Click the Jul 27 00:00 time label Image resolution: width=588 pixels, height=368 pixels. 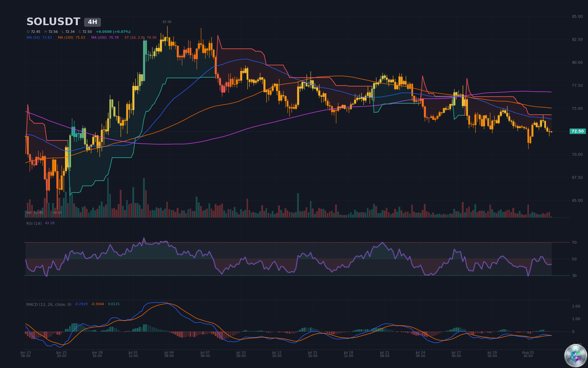[x=456, y=354]
